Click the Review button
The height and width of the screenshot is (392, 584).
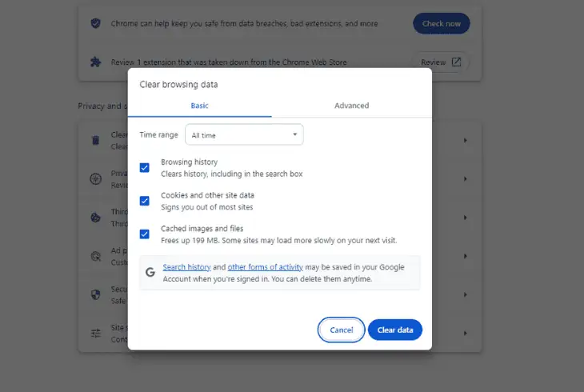click(x=440, y=62)
